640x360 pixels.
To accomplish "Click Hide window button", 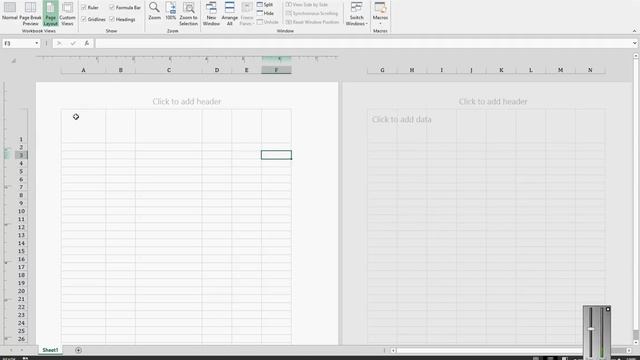I will point(265,13).
